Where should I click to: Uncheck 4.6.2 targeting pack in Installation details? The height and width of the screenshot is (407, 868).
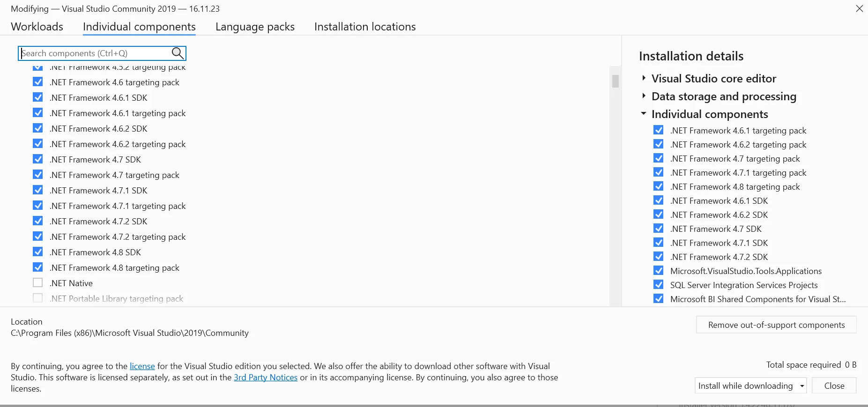coord(659,144)
